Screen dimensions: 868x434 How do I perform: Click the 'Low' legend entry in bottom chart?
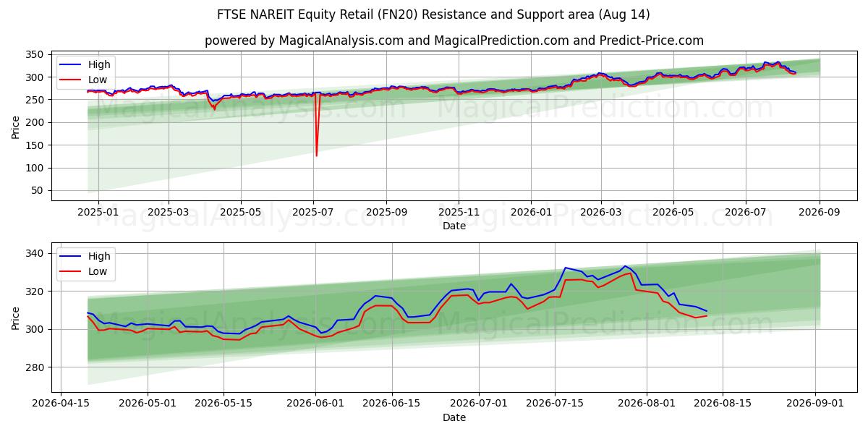point(85,271)
